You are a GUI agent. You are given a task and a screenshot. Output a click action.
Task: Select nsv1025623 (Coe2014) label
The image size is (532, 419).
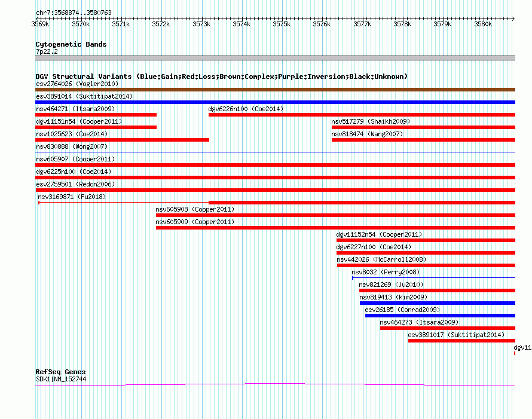pos(72,134)
